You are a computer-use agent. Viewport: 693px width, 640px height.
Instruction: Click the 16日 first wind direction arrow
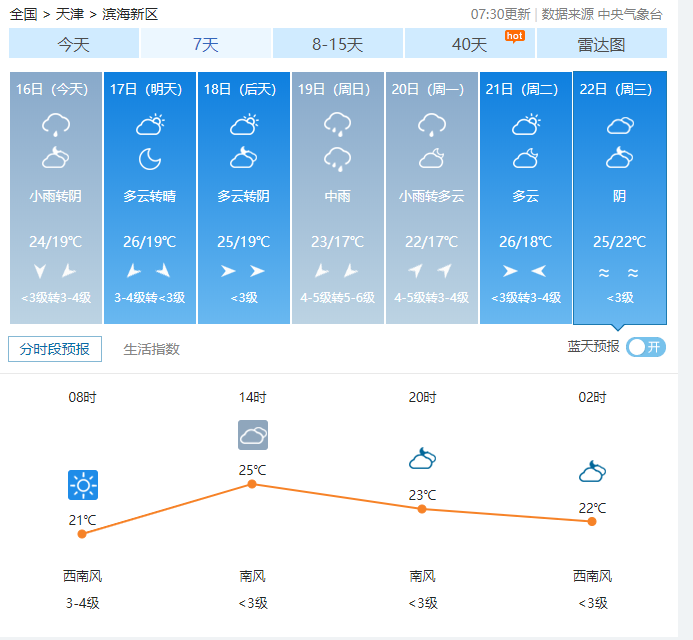(x=40, y=270)
